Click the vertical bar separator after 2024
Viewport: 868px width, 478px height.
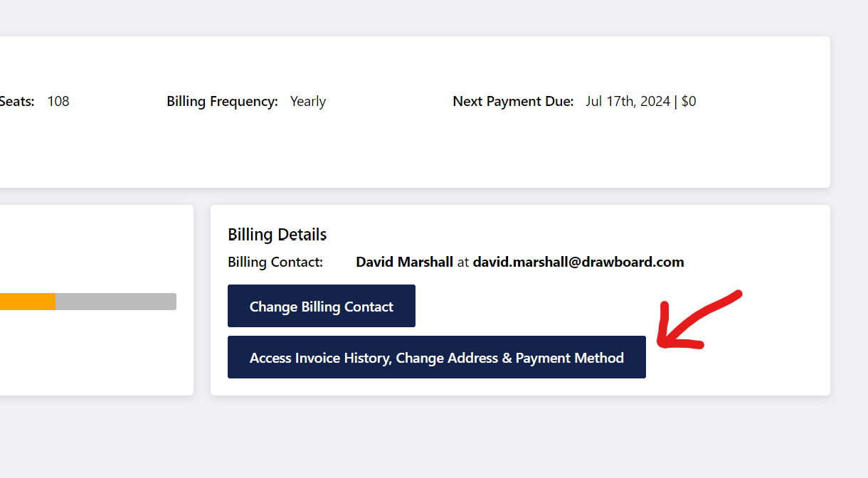(676, 101)
